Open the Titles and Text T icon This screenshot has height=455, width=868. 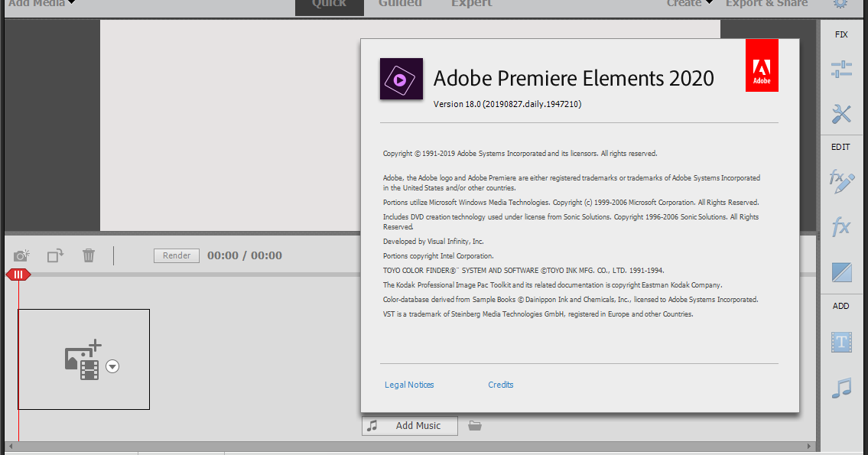841,342
